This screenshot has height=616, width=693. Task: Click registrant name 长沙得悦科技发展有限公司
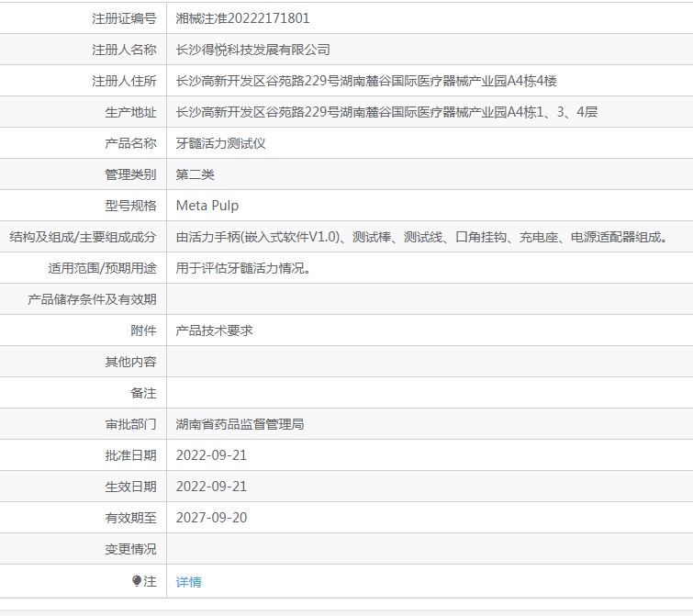[x=252, y=50]
